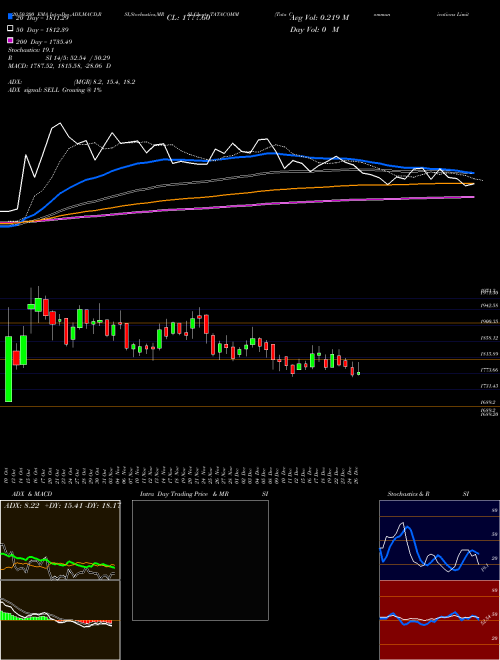Screen dimensions: 500x660
Task: Click the white 50 Day EMA legend swatch
Action: [10, 29]
